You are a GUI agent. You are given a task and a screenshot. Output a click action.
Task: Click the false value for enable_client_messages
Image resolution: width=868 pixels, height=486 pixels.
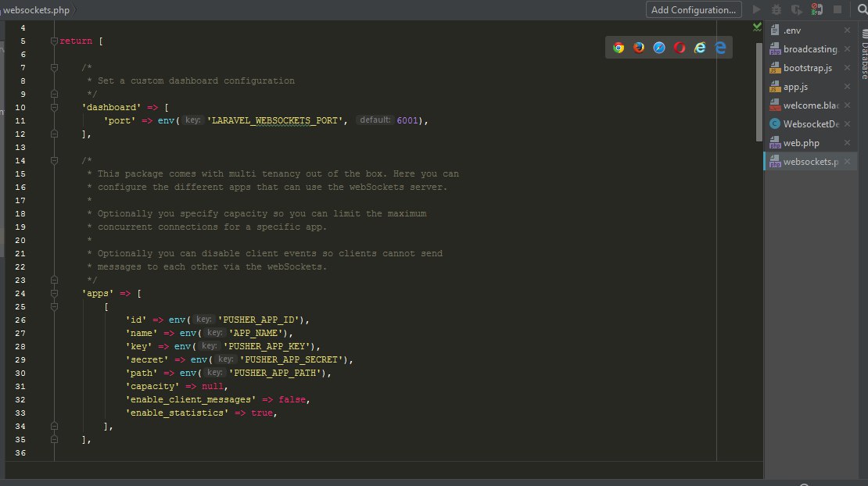[x=292, y=399]
